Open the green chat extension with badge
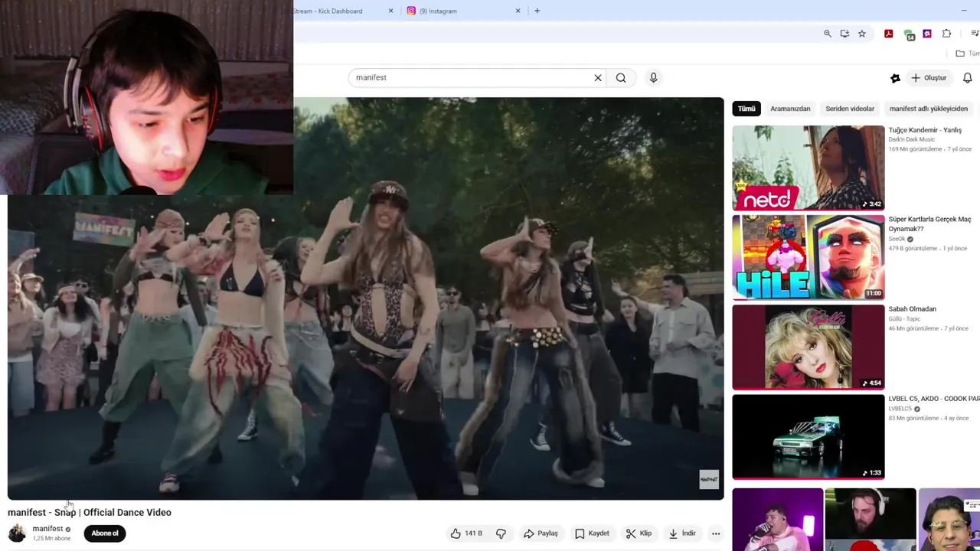Screen dimensions: 980x551 (x=909, y=34)
